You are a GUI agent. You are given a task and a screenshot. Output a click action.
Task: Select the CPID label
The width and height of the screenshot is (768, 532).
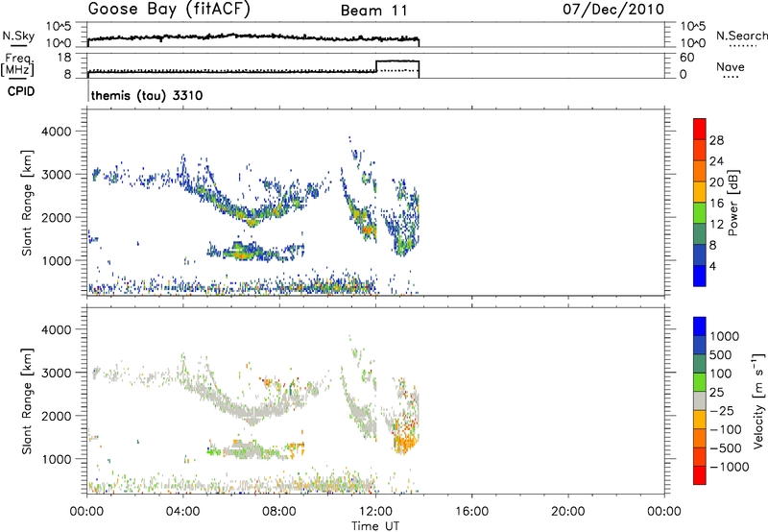(x=21, y=91)
